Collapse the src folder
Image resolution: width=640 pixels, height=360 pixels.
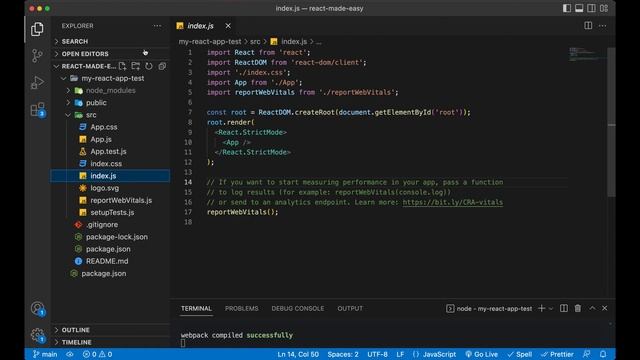(x=110, y=115)
